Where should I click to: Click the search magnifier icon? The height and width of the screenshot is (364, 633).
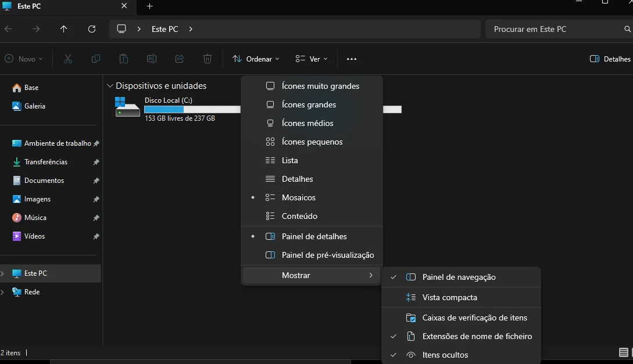pyautogui.click(x=627, y=29)
